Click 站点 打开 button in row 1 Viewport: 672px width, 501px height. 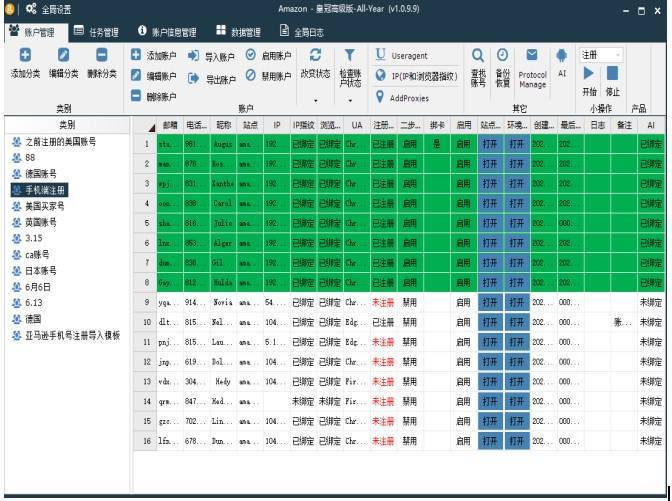(x=490, y=144)
